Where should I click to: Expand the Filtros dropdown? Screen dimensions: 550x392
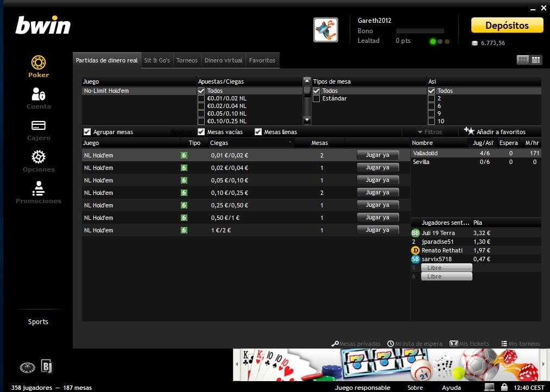(x=429, y=132)
